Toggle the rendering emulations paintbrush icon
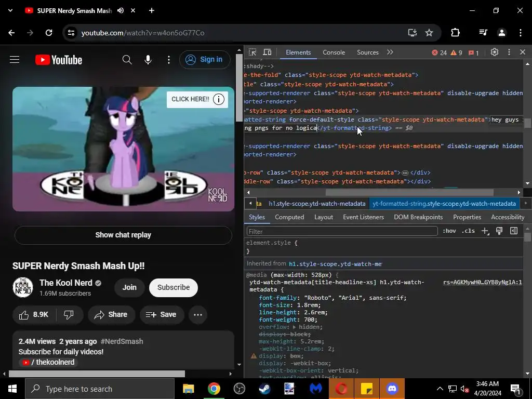 499,231
